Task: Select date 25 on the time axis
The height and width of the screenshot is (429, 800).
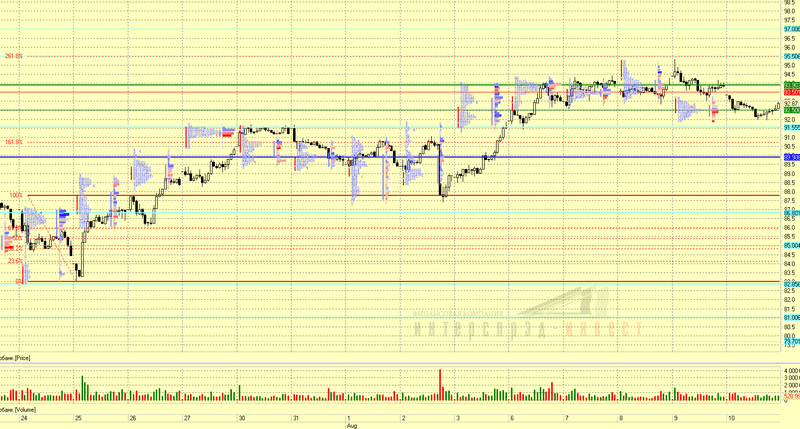Action: (78, 418)
